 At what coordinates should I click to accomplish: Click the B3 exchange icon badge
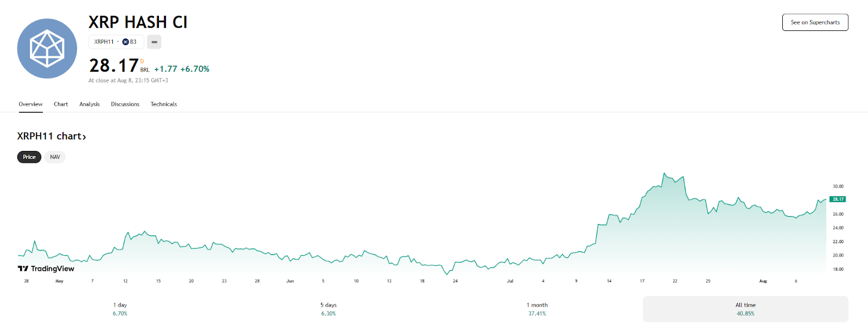click(126, 42)
